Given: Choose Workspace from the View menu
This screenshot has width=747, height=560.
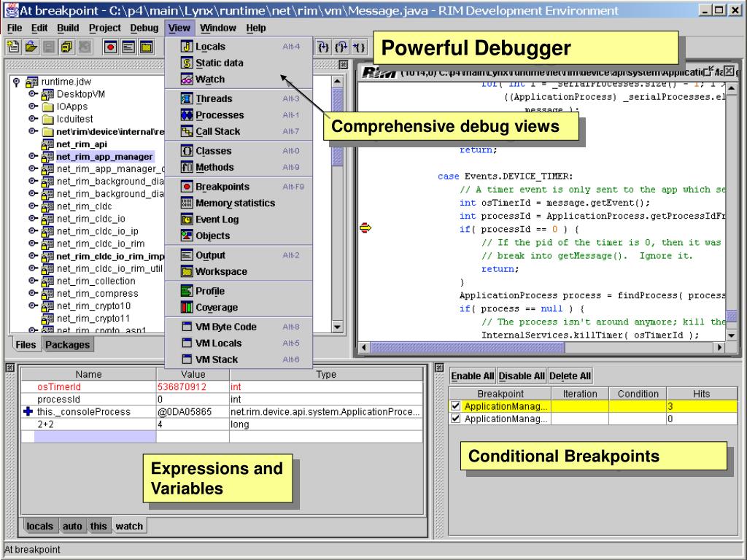Looking at the screenshot, I should [239, 271].
